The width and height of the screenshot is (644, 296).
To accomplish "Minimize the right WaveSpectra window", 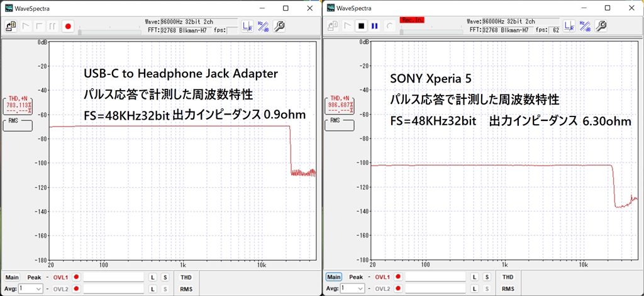I will (x=583, y=8).
